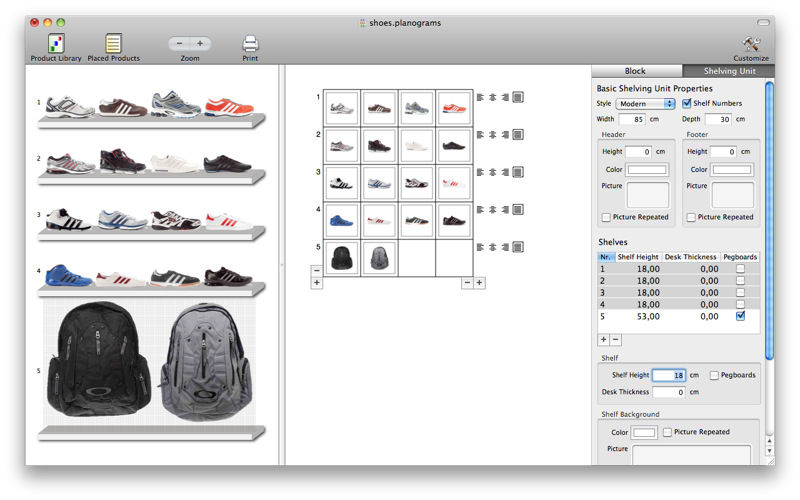Screen dimensions: 800x500
Task: Check Pegboards for shelf row 4
Action: 740,304
